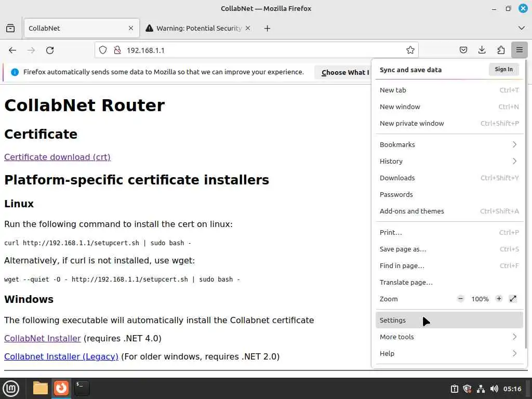Click the forward navigation arrow
The height and width of the screenshot is (399, 532).
pyautogui.click(x=31, y=50)
